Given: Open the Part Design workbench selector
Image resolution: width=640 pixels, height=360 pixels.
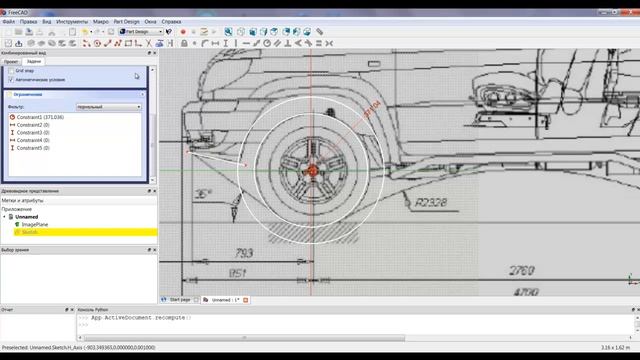Looking at the screenshot, I should coord(141,31).
